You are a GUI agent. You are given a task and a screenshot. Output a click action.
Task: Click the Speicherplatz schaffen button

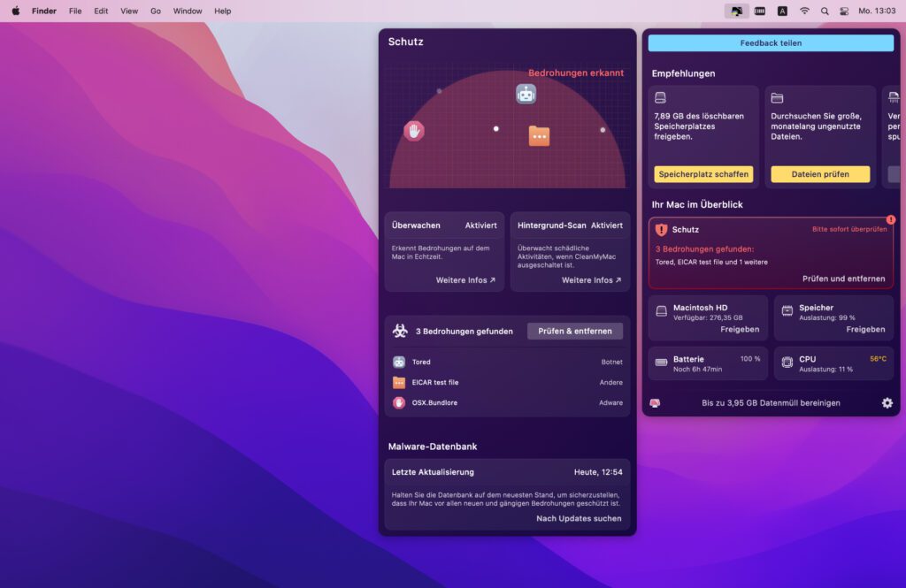point(703,174)
